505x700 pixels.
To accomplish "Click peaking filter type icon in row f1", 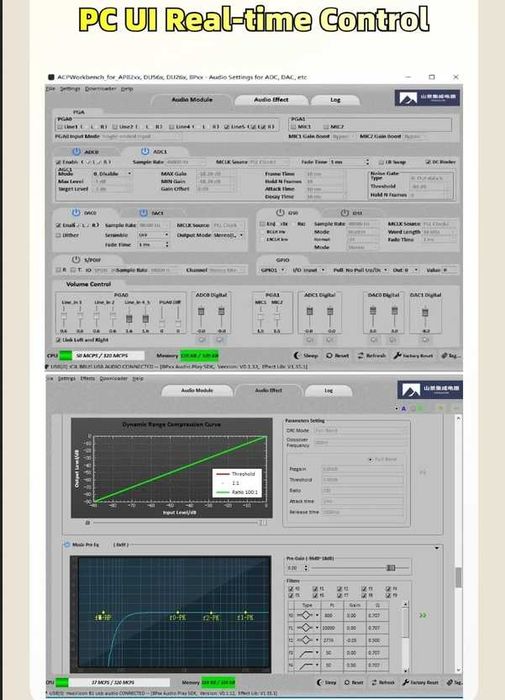I will coord(305,628).
